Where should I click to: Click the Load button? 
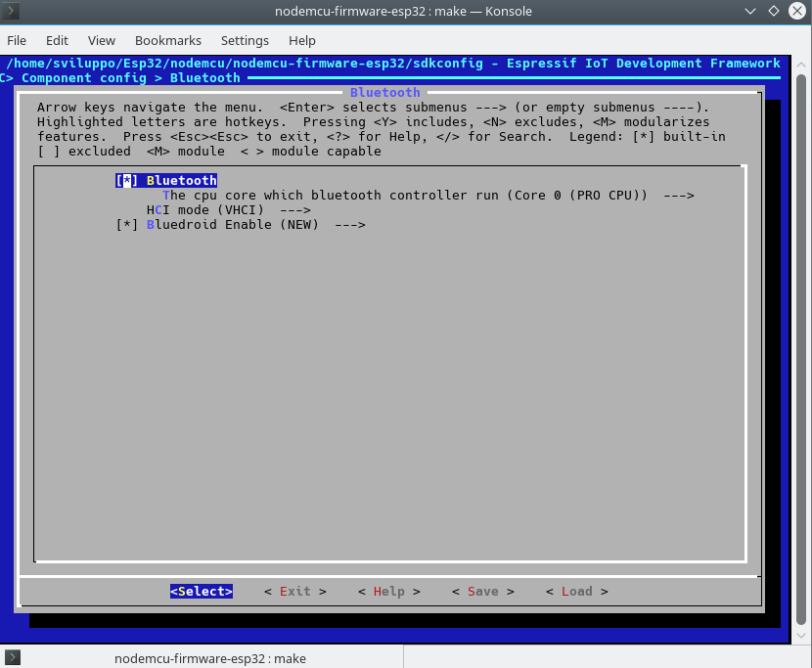pos(576,591)
